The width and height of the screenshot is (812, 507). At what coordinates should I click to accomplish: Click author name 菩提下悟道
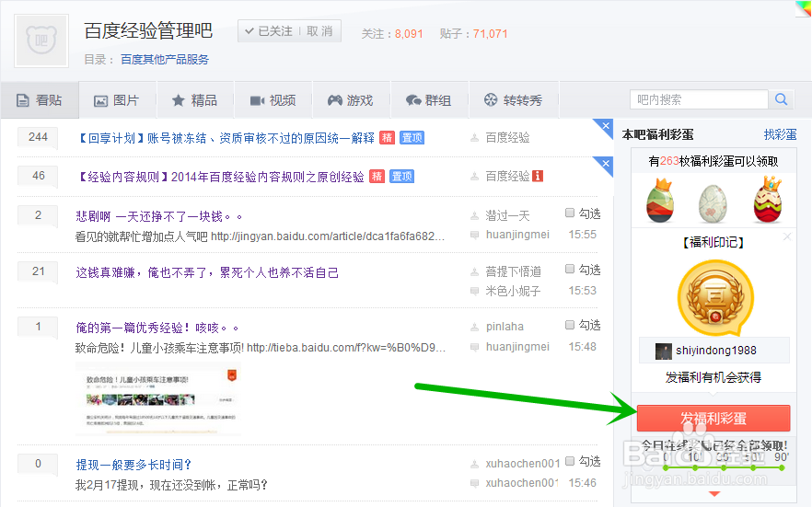point(513,271)
